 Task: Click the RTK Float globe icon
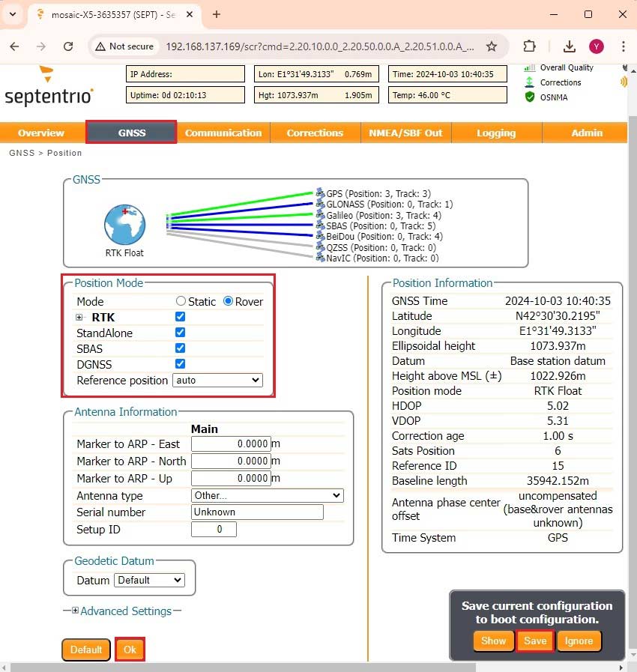(x=124, y=222)
